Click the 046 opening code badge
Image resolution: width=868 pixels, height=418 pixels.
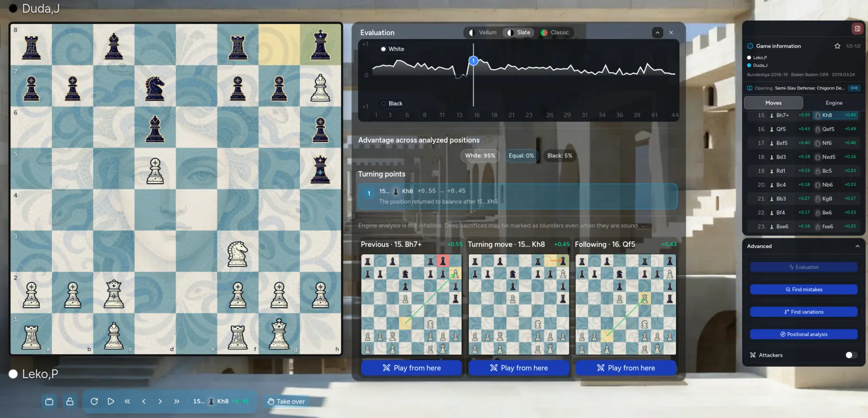854,88
